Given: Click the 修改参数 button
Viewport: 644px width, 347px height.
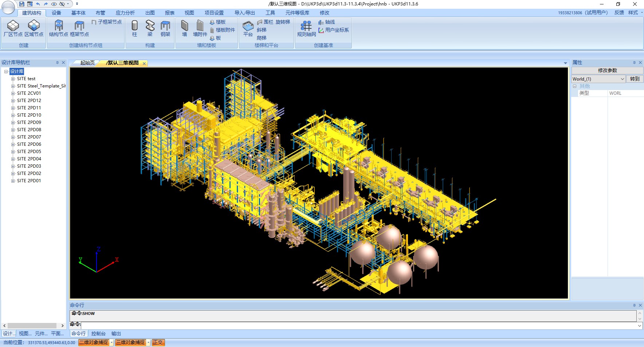Looking at the screenshot, I should click(607, 70).
